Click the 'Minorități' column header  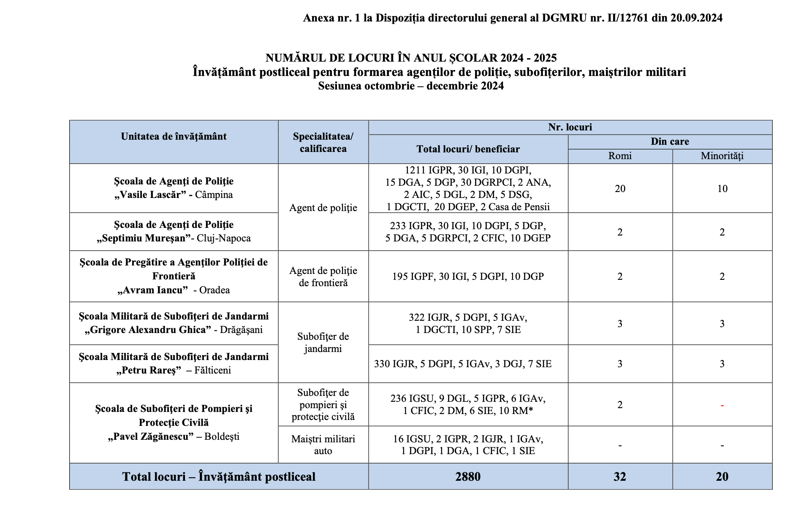pos(722,156)
